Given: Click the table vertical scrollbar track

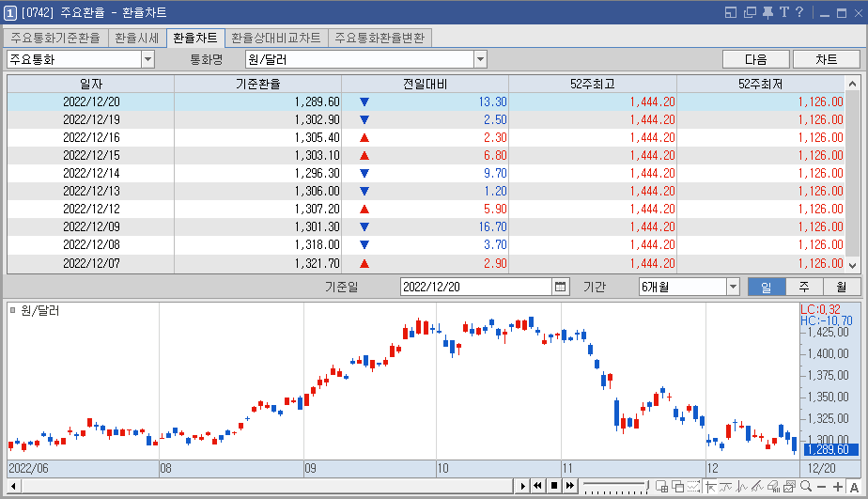Looking at the screenshot, I should 853,174.
